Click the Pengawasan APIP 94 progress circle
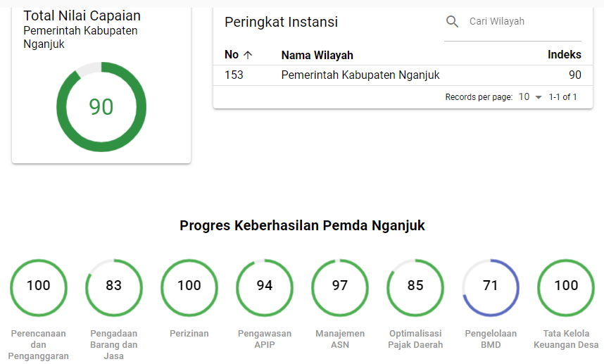This screenshot has width=604, height=364. click(x=265, y=288)
